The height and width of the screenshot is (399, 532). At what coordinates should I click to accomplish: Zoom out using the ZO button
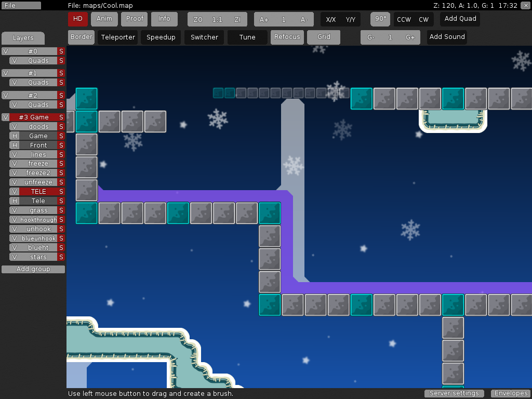(x=197, y=19)
